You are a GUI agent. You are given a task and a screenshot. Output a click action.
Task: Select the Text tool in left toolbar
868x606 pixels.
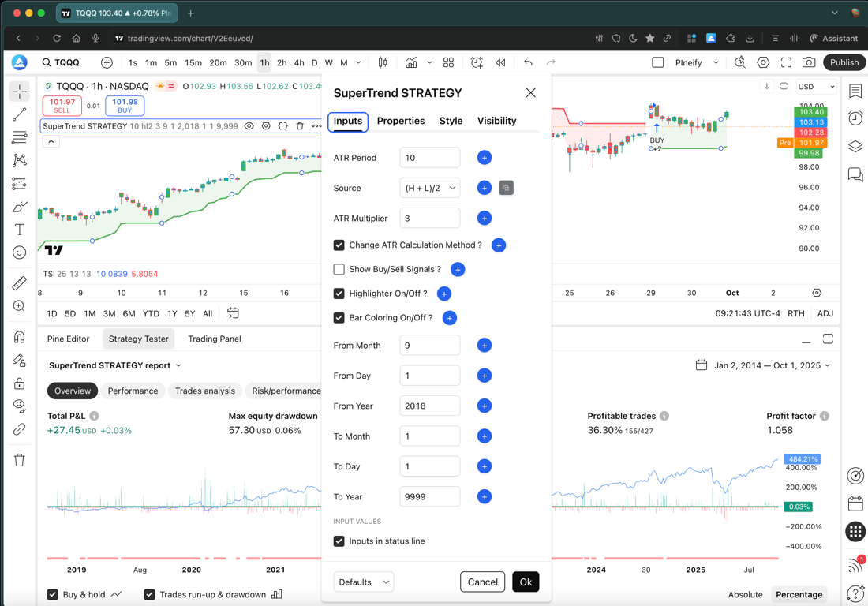(20, 230)
